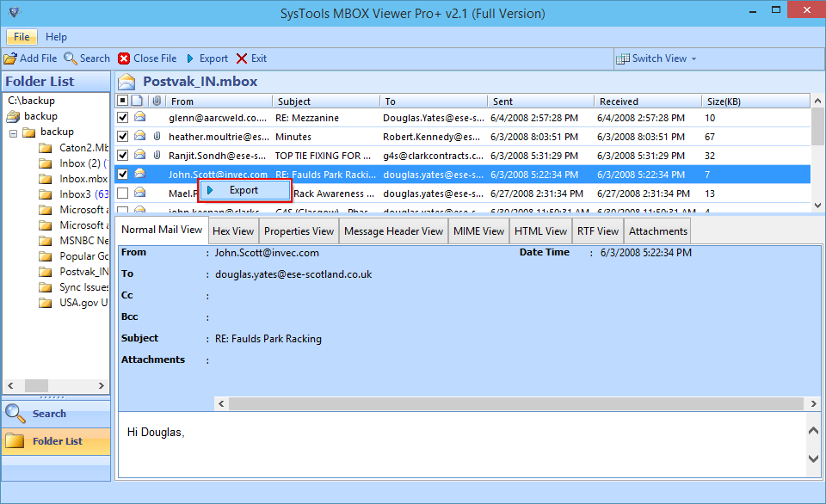Image resolution: width=826 pixels, height=504 pixels.
Task: Click the attachment paperclip on heather.moultrie row
Action: pyautogui.click(x=157, y=137)
